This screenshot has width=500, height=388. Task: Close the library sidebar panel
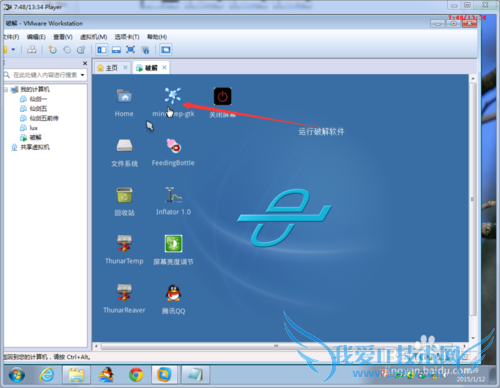coord(85,63)
